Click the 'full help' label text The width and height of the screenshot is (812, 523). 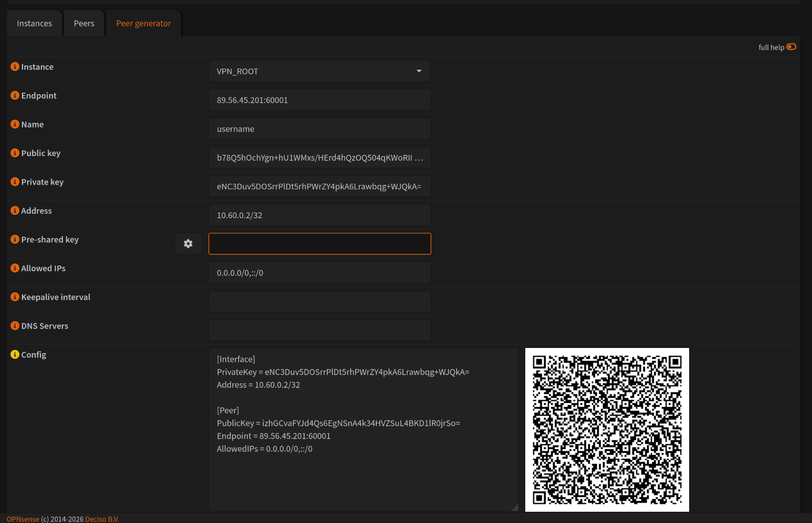coord(771,47)
